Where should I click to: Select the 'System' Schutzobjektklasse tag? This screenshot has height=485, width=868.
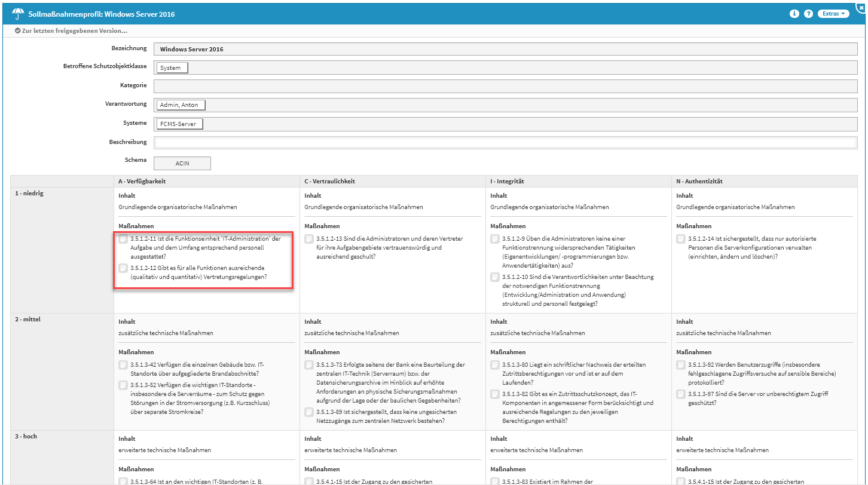[172, 67]
